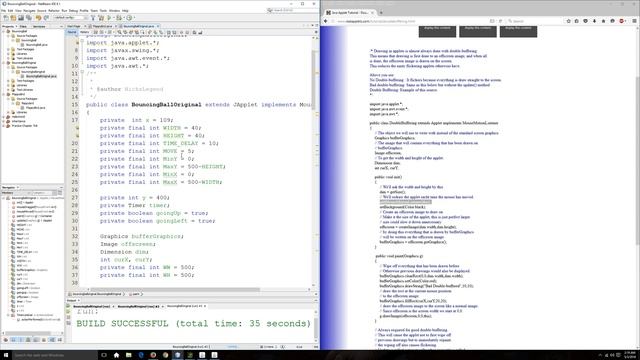Open the File menu in NetBeans

[x=3, y=11]
